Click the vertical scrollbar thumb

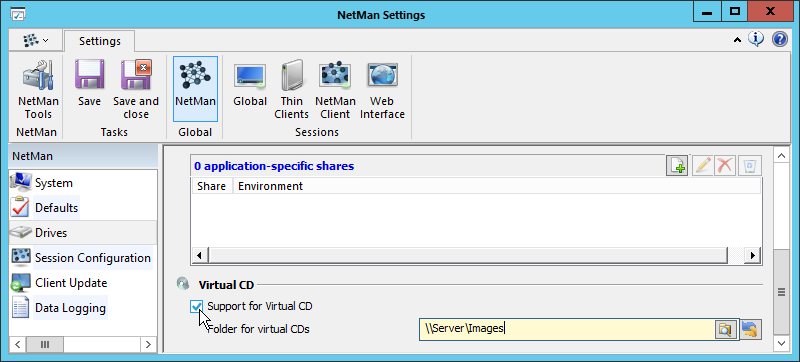click(x=781, y=292)
